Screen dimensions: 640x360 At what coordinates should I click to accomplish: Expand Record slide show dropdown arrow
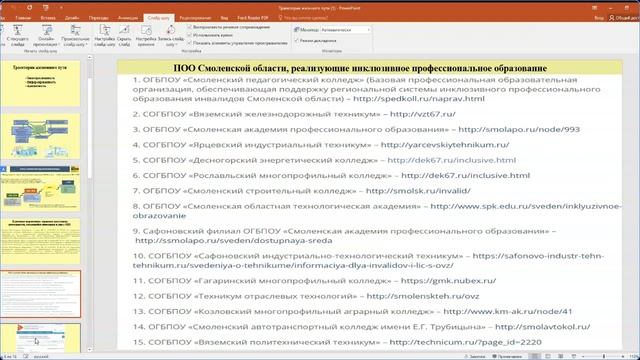coord(176,44)
